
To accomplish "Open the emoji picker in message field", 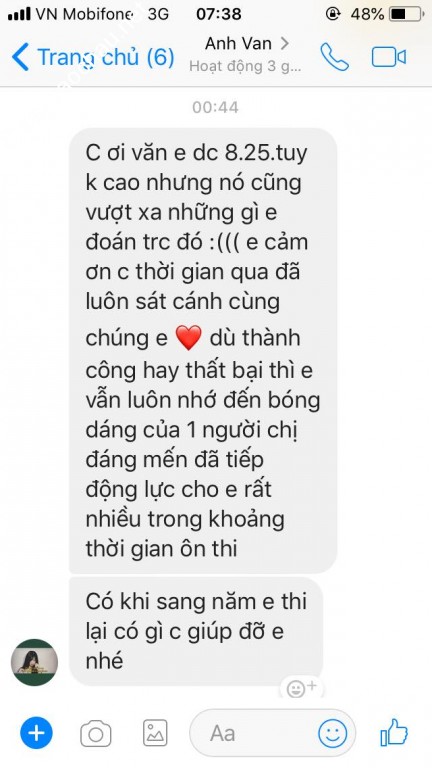I will (333, 733).
